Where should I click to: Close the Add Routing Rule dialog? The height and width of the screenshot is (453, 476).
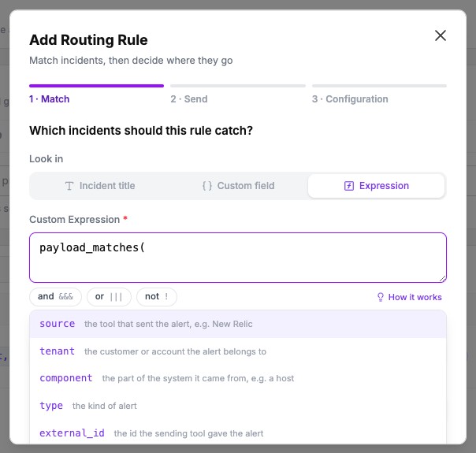[441, 35]
